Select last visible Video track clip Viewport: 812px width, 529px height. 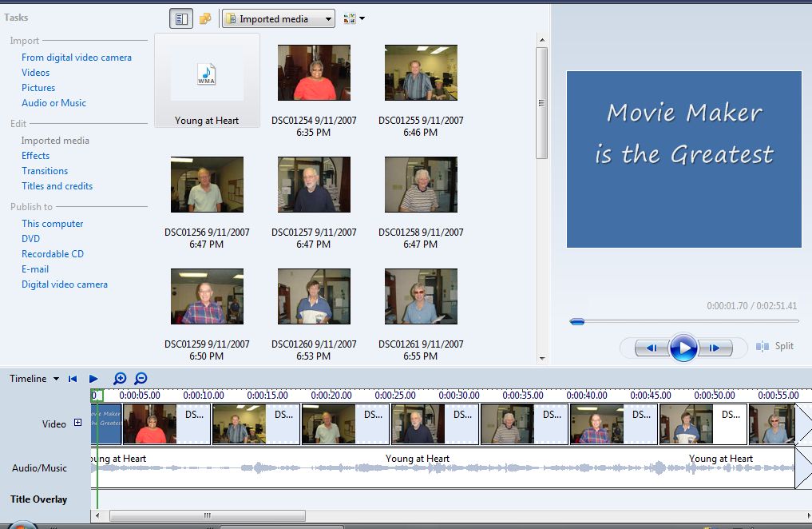(771, 424)
